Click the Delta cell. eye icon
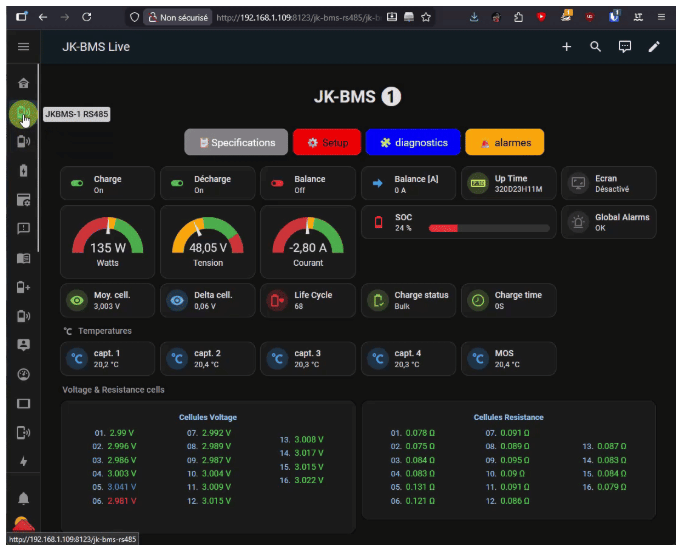The width and height of the screenshot is (676, 546). click(x=177, y=300)
